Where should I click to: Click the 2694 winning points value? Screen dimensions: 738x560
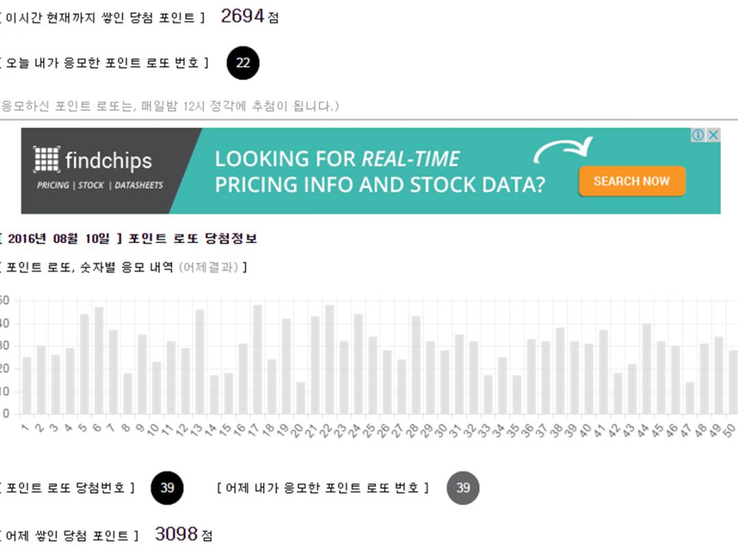(x=243, y=16)
